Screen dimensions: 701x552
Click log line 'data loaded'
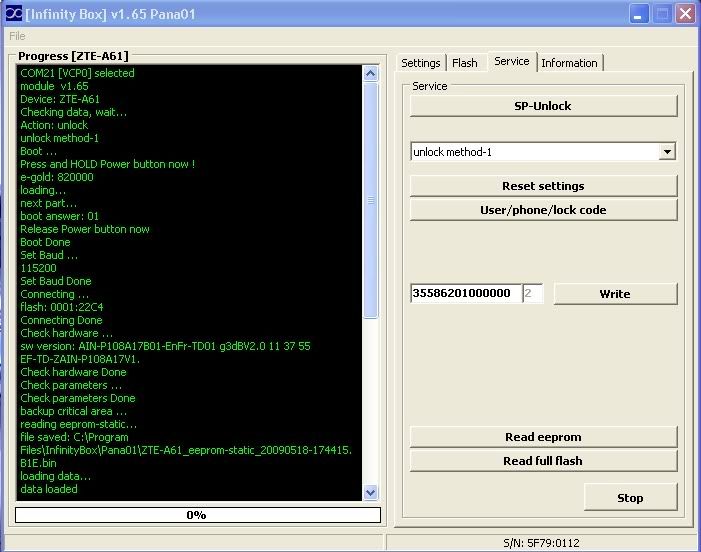[x=49, y=489]
